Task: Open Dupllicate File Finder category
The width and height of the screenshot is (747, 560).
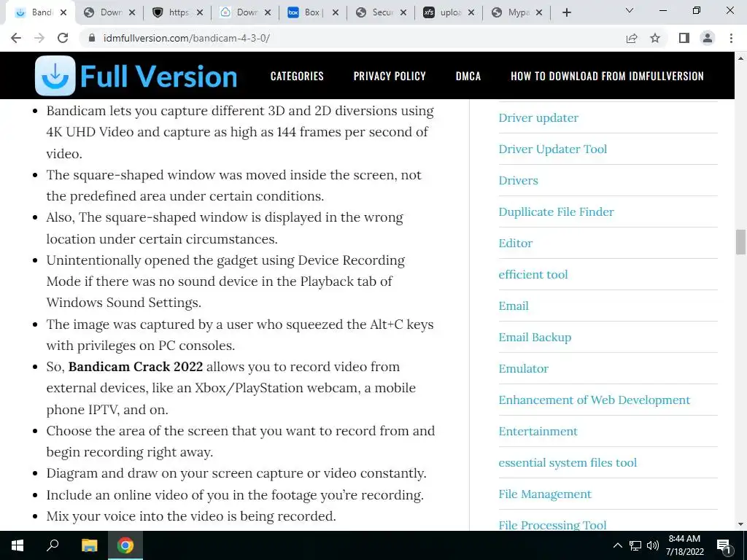Action: [556, 212]
